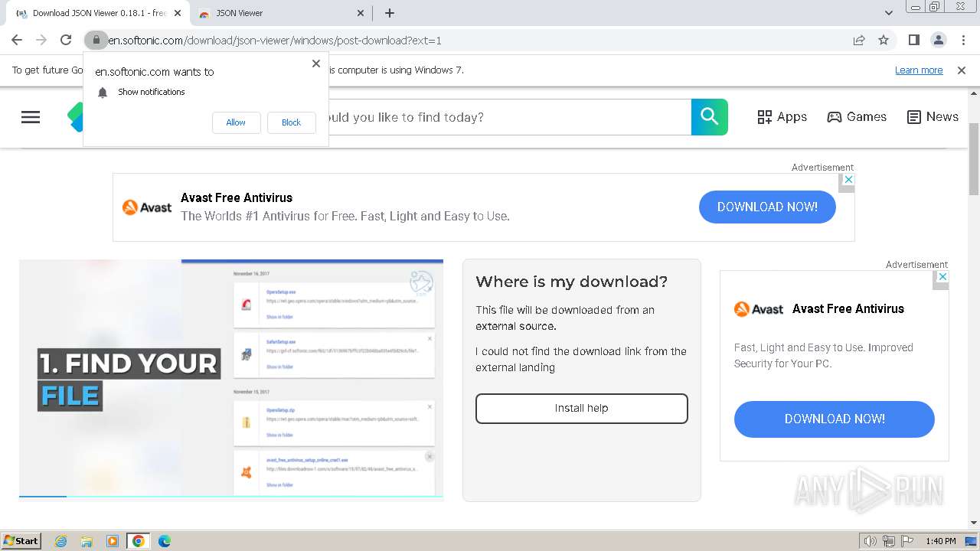Open the Apps section
The image size is (980, 551).
point(782,117)
